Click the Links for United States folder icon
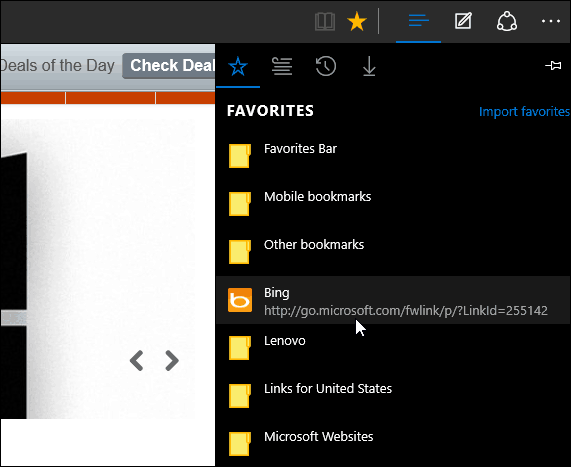This screenshot has height=467, width=571. 240,396
